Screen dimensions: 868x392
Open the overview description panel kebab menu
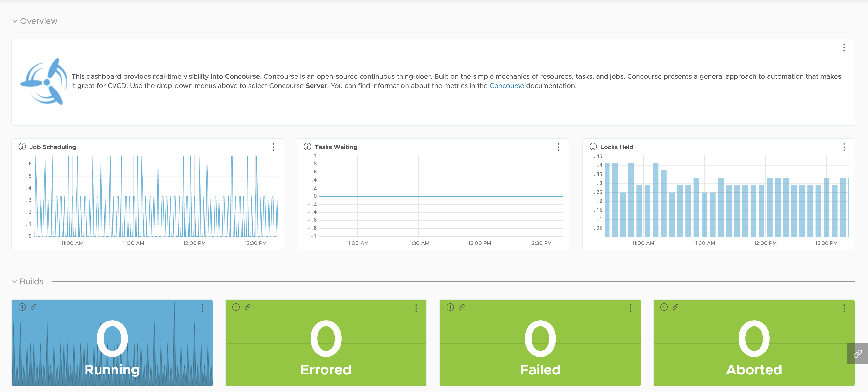pos(844,48)
